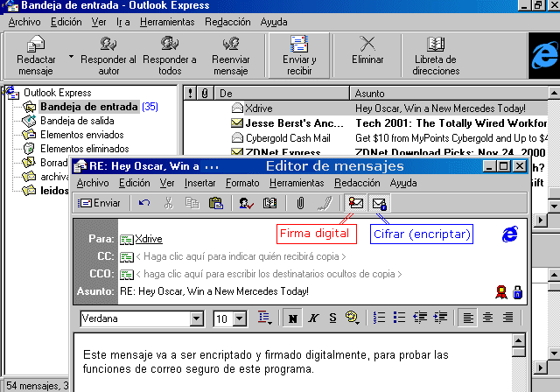Screen dimensions: 560x392
Task: Select align right
Action: pos(507,318)
